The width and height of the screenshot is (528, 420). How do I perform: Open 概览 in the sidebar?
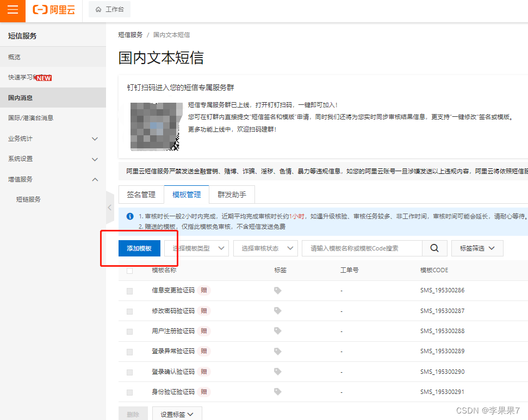53,57
